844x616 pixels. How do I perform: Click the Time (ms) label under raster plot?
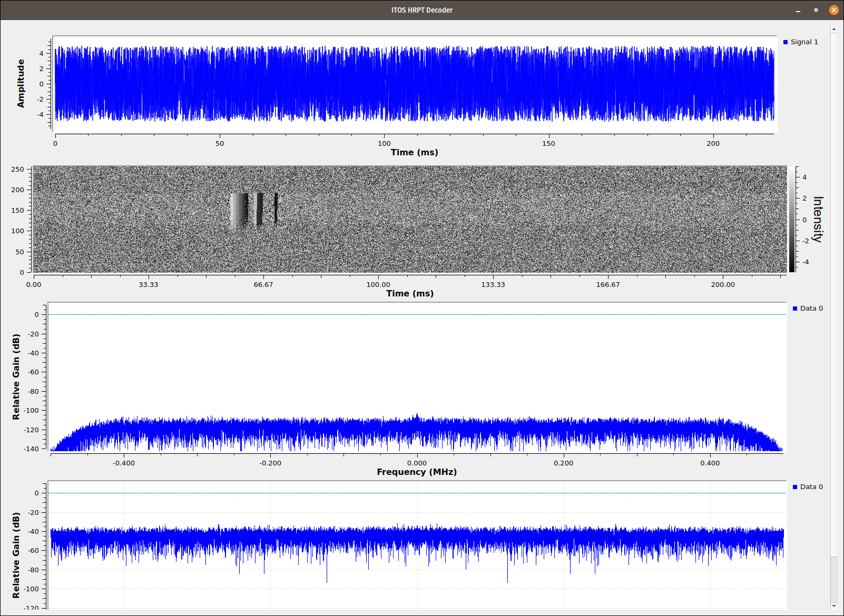coord(410,293)
